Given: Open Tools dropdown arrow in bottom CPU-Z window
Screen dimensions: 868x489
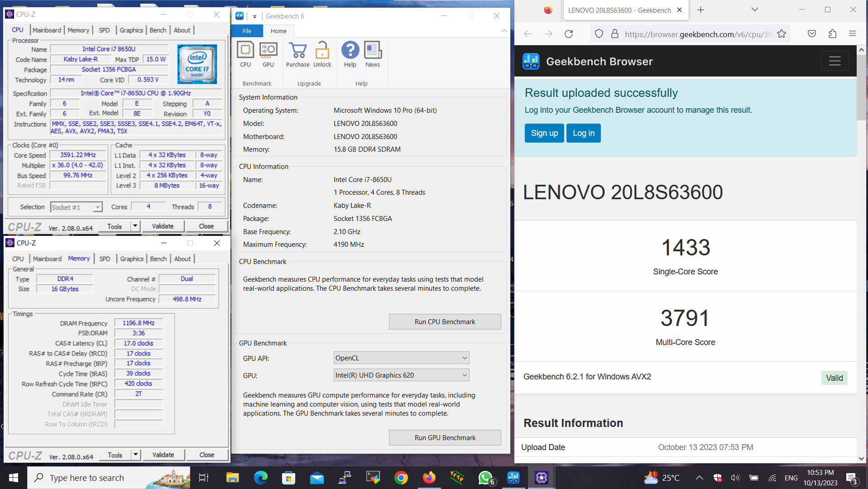Looking at the screenshot, I should pyautogui.click(x=135, y=455).
